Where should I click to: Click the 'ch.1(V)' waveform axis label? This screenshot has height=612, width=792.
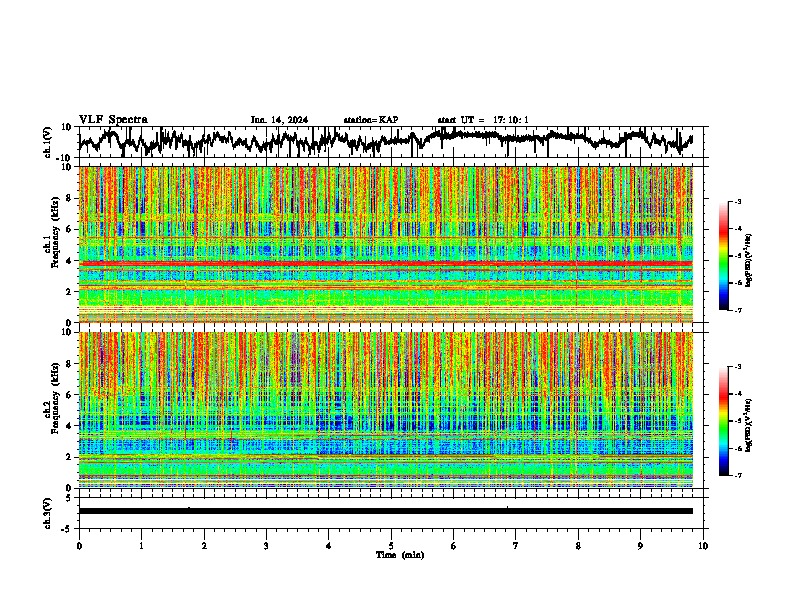48,142
